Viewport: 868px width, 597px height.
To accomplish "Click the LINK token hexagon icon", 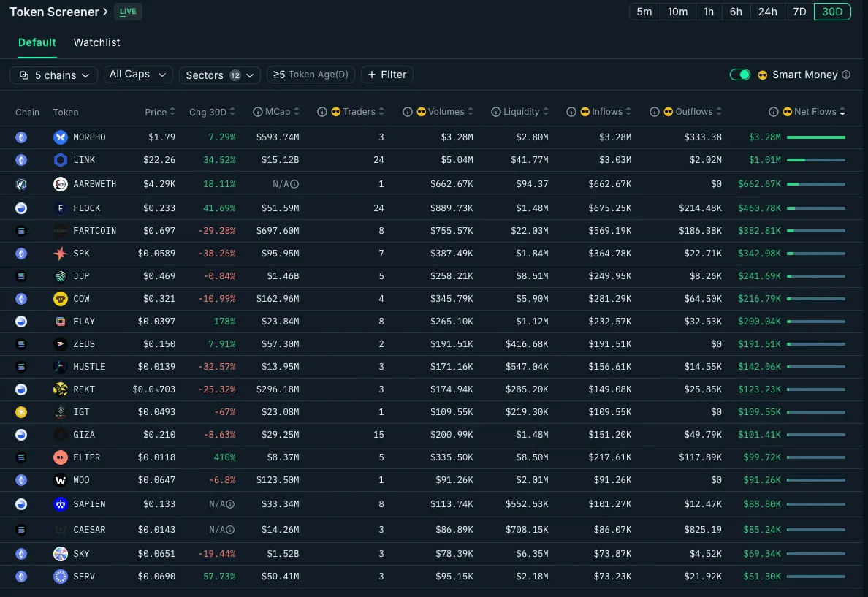I will [61, 159].
